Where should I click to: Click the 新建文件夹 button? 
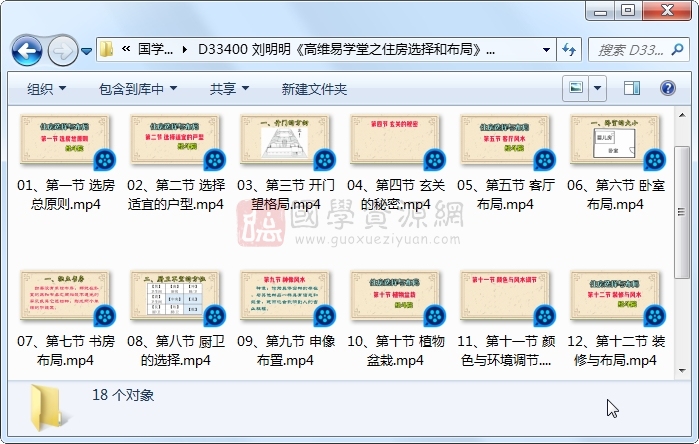315,89
